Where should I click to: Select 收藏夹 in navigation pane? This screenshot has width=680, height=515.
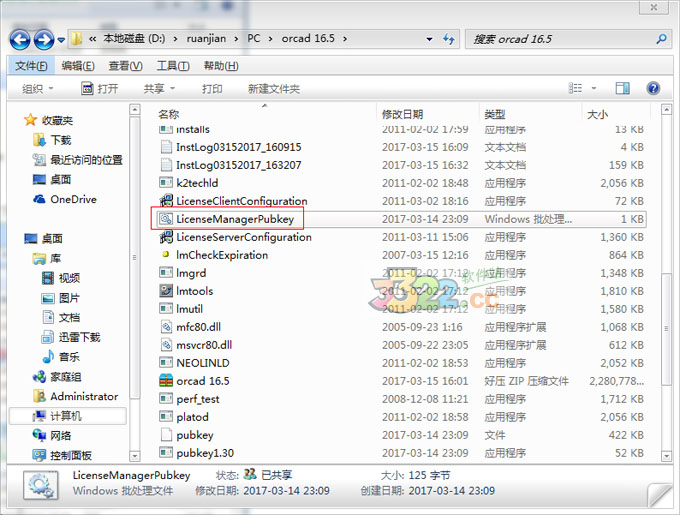[x=57, y=120]
